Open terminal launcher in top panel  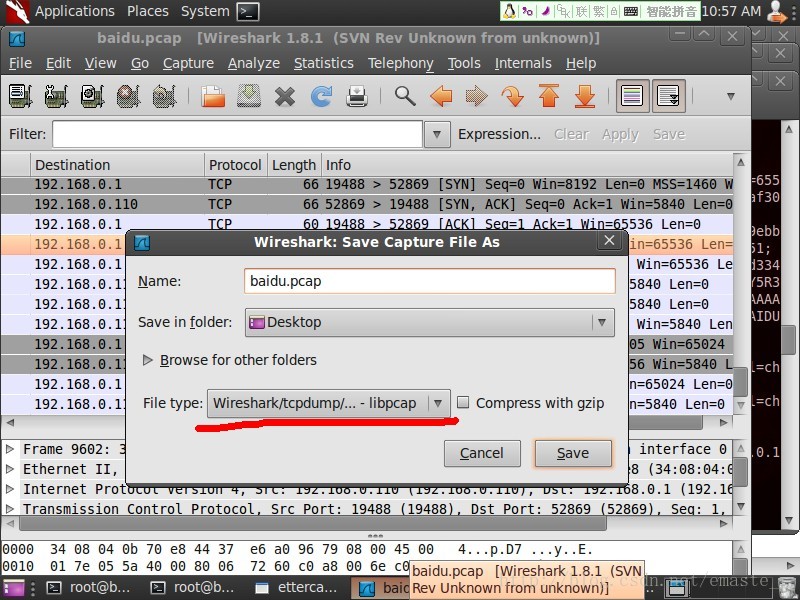[x=248, y=11]
